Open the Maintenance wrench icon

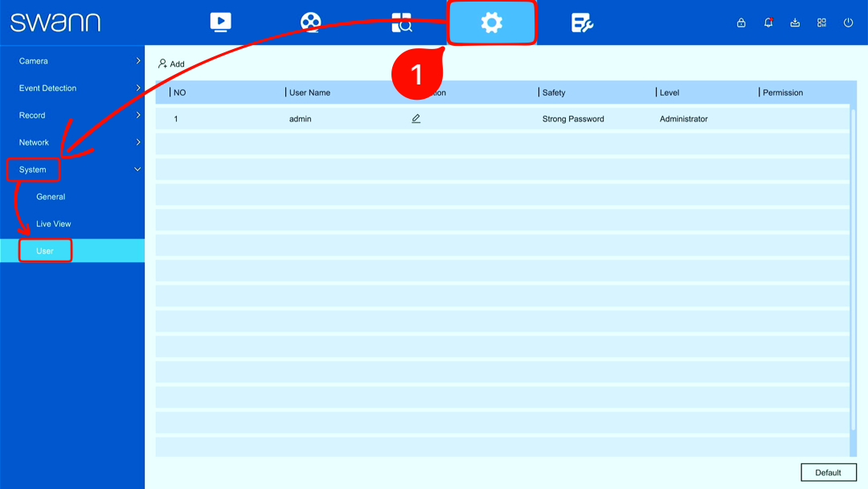pos(582,23)
